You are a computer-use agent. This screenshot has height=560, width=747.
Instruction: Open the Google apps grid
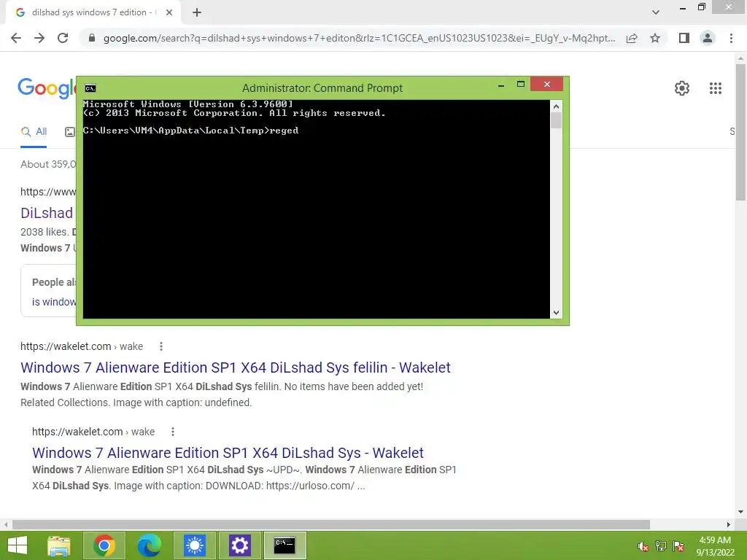pyautogui.click(x=715, y=88)
